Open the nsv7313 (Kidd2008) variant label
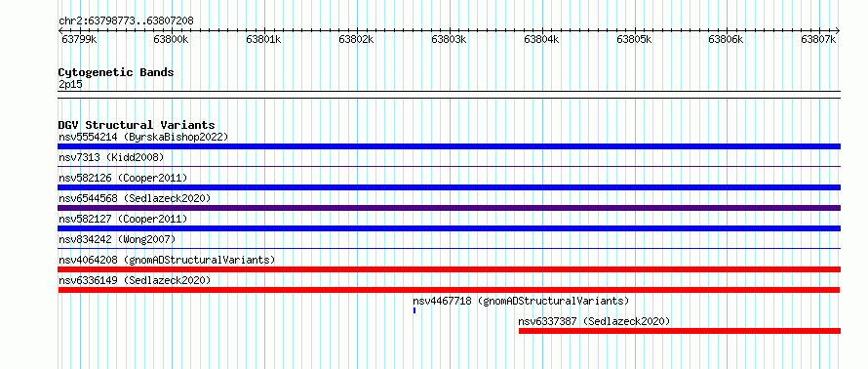 pos(111,157)
